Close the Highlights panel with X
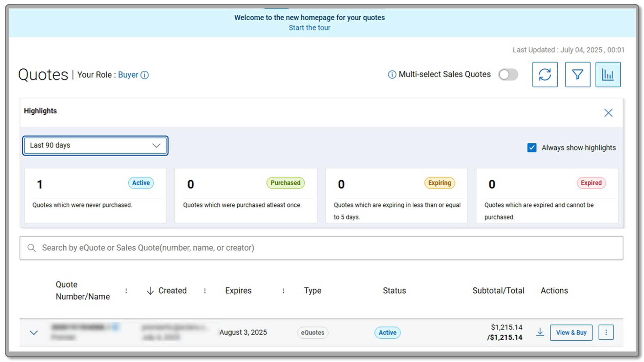 tap(608, 113)
